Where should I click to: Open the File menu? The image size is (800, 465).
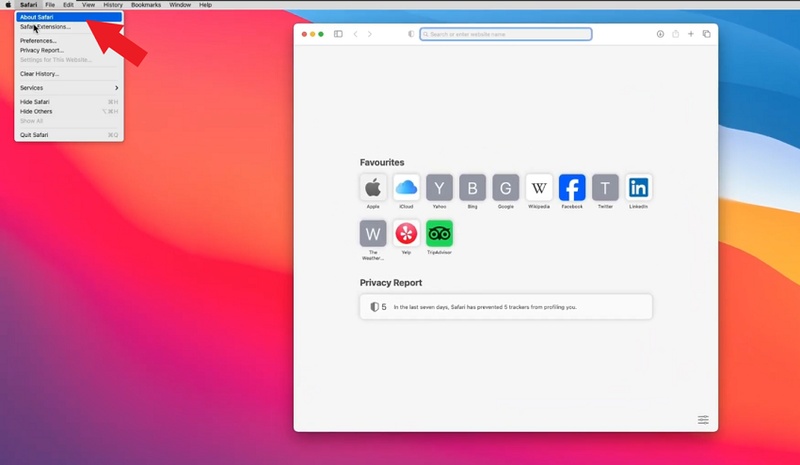coord(50,5)
